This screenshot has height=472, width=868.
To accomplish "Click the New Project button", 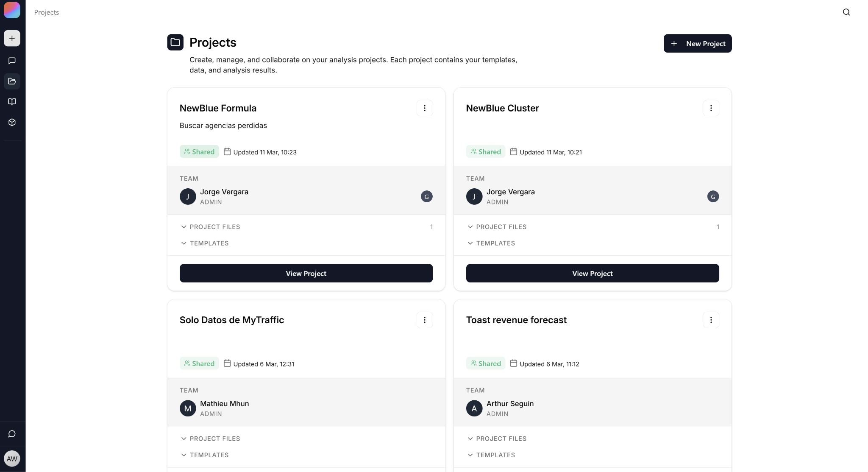I will (697, 43).
